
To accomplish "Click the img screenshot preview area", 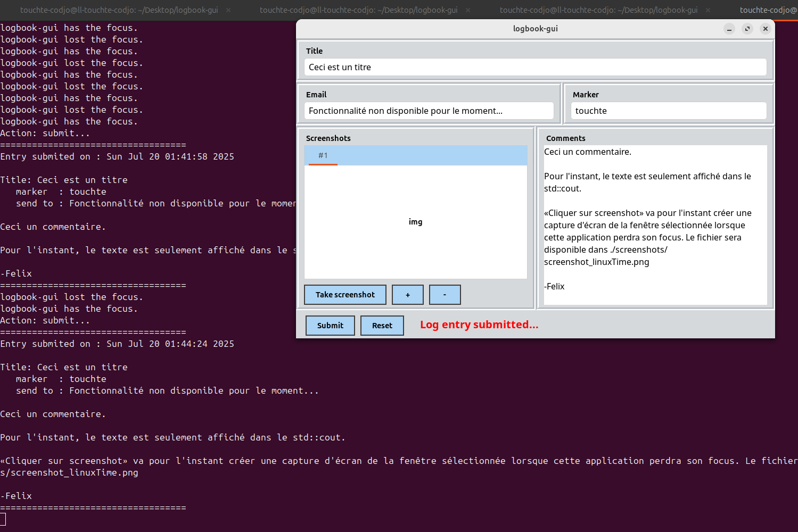I will [x=416, y=222].
